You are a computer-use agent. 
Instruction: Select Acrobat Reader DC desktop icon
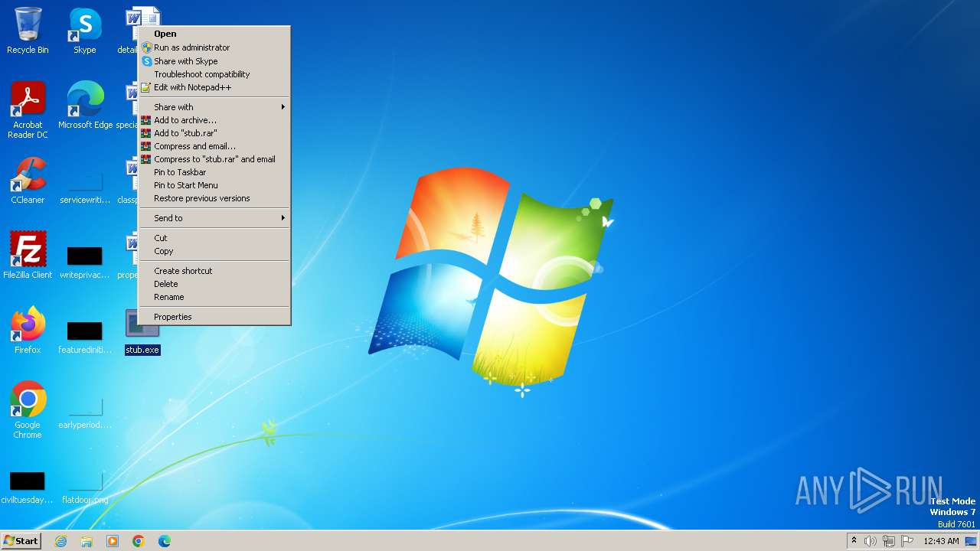pos(28,110)
